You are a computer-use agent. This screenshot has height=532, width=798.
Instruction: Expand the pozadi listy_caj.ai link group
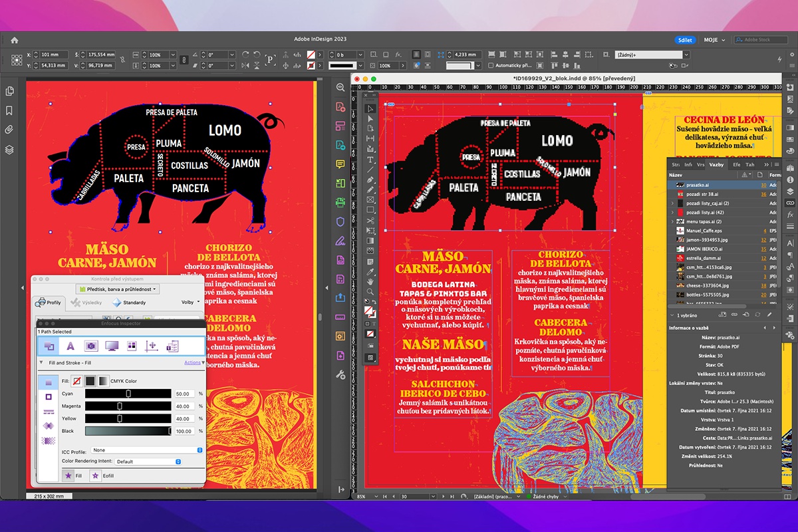click(x=672, y=203)
